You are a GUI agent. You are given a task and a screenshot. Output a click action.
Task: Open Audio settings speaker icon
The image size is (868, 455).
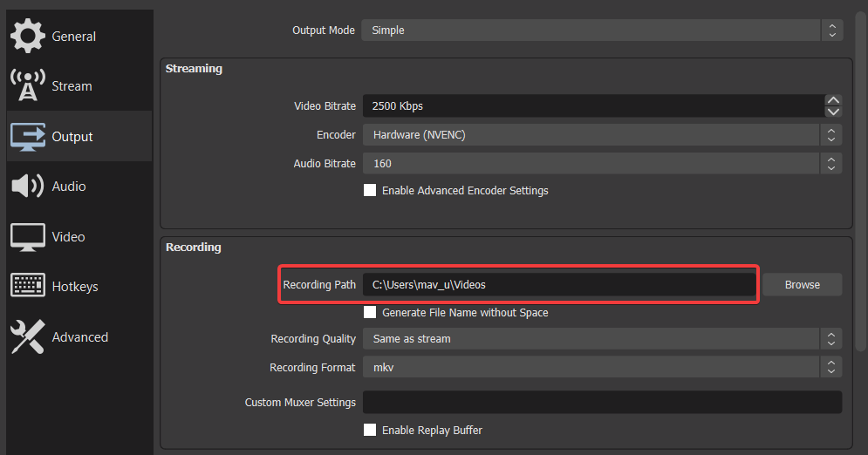(x=27, y=186)
